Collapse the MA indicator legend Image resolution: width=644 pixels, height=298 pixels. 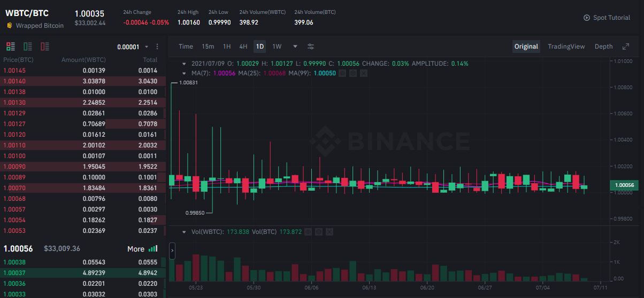(184, 73)
